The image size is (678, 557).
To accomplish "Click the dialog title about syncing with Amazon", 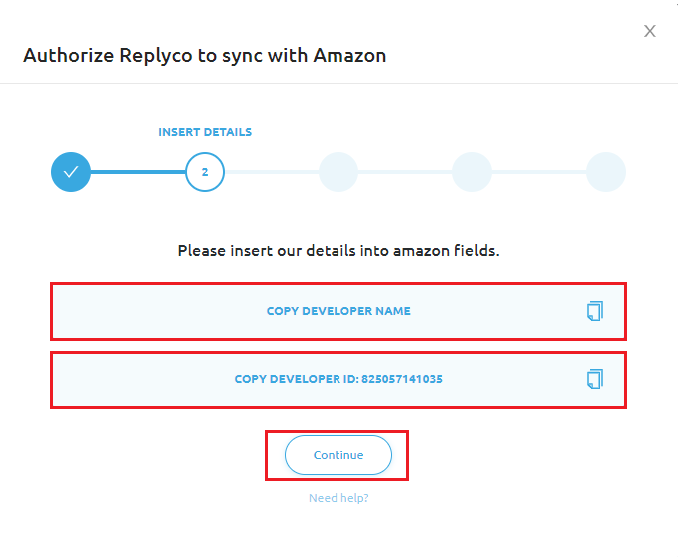I will tap(205, 56).
